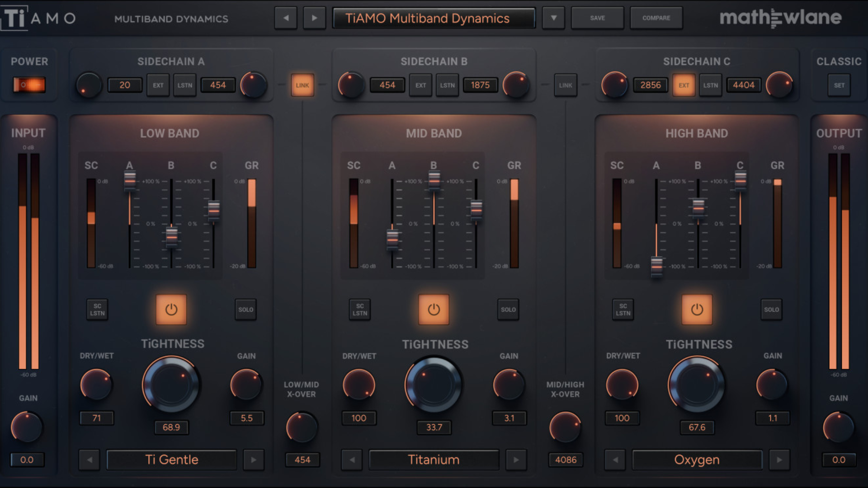This screenshot has width=868, height=488.
Task: Go to previous preset with left arrow
Action: [286, 18]
